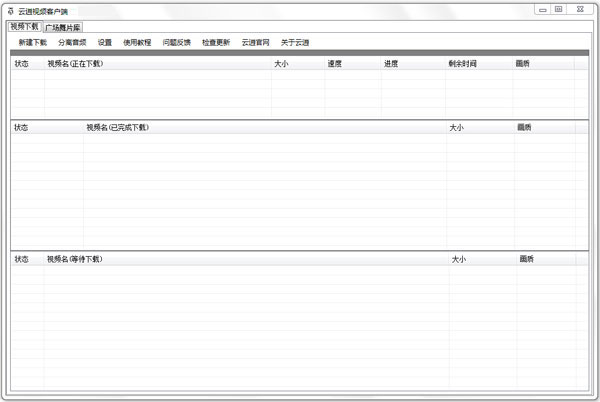Open 设置 from the menu bar

(x=105, y=43)
